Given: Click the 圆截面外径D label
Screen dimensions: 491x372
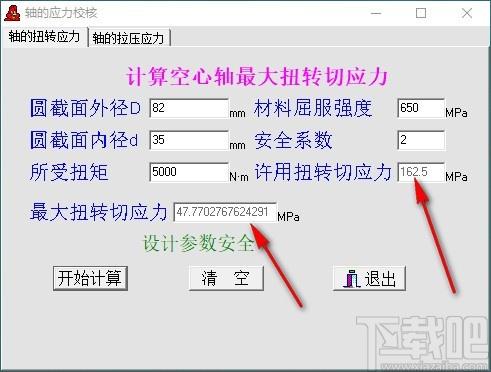Looking at the screenshot, I should pos(86,108).
